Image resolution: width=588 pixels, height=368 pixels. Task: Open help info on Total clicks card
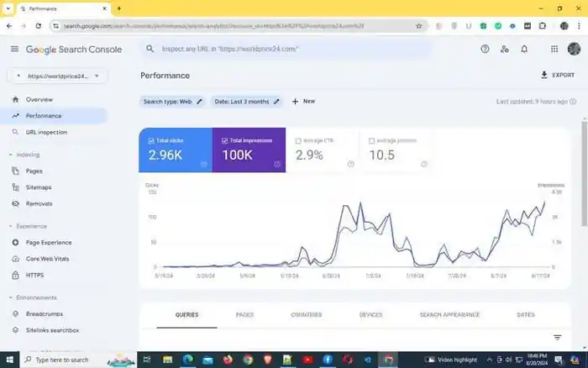pyautogui.click(x=203, y=164)
